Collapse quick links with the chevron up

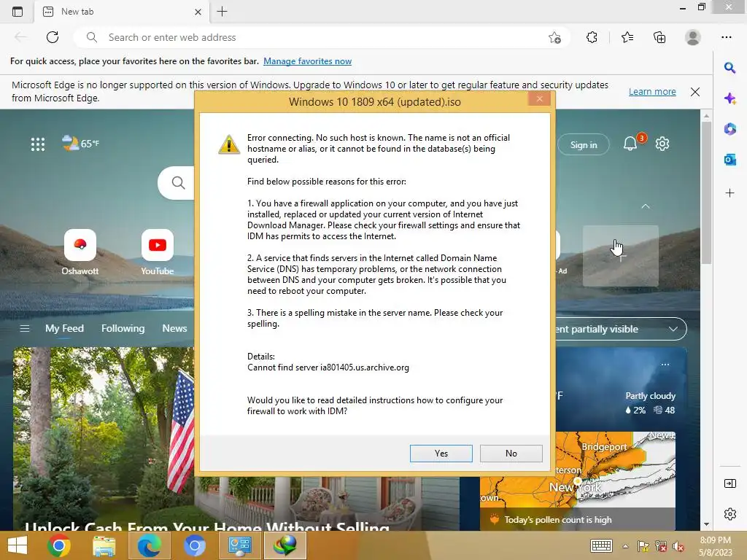tap(646, 206)
